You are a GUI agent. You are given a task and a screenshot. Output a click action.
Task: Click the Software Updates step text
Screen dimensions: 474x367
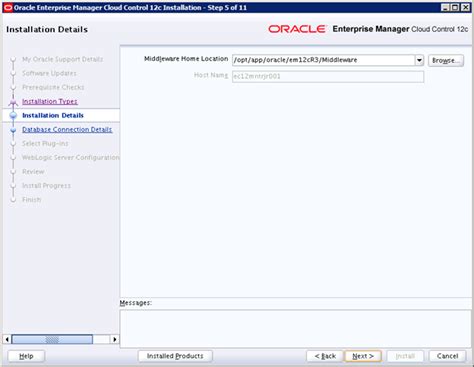(49, 73)
